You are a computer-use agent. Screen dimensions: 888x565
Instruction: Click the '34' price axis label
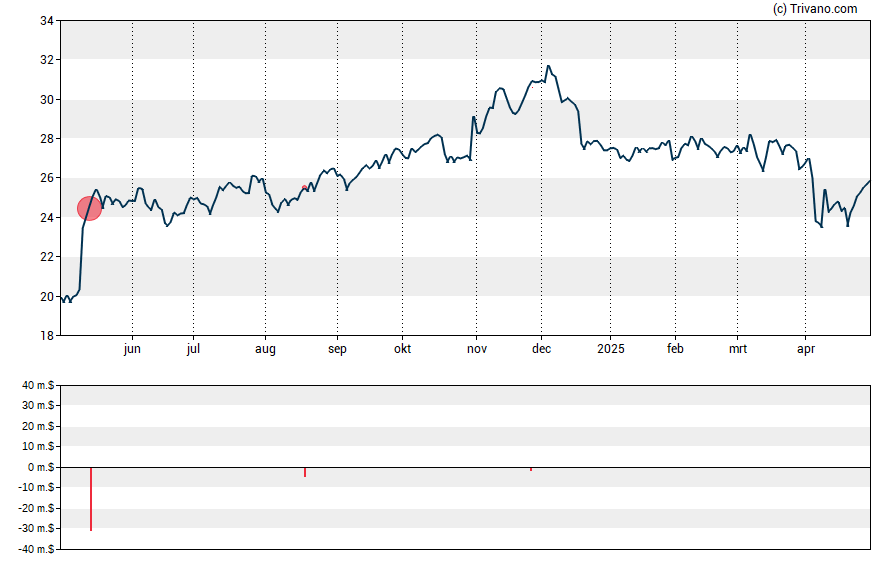coord(47,21)
